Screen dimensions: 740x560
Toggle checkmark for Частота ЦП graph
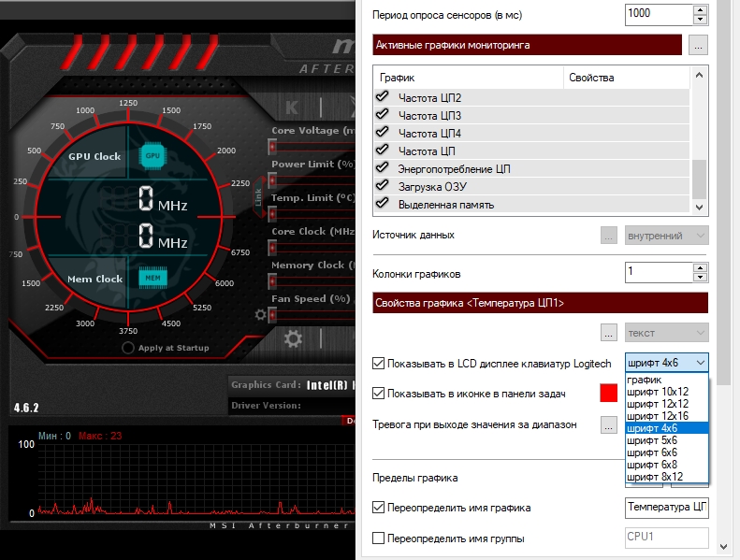click(383, 150)
